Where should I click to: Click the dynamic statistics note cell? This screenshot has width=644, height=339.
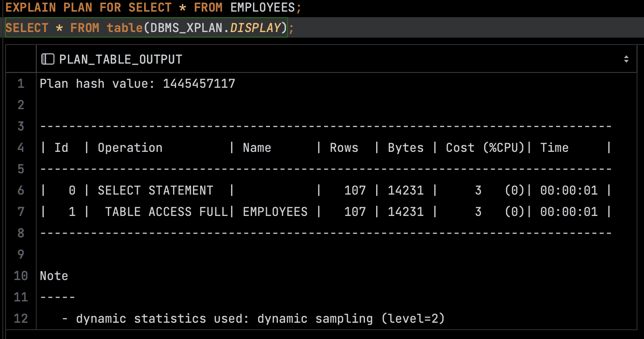[x=336, y=319]
